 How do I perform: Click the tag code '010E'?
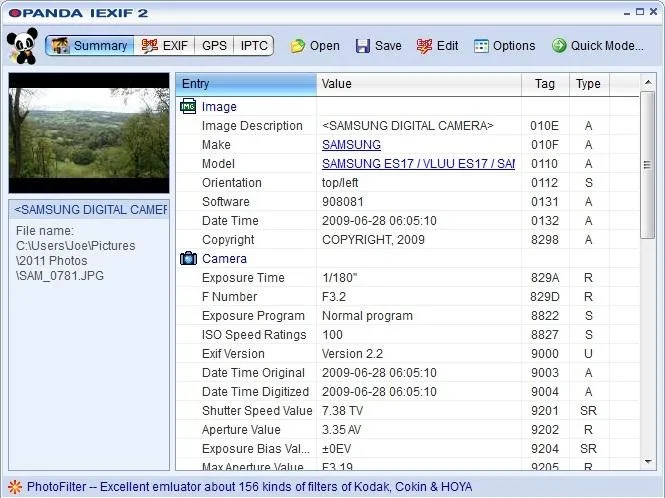545,126
